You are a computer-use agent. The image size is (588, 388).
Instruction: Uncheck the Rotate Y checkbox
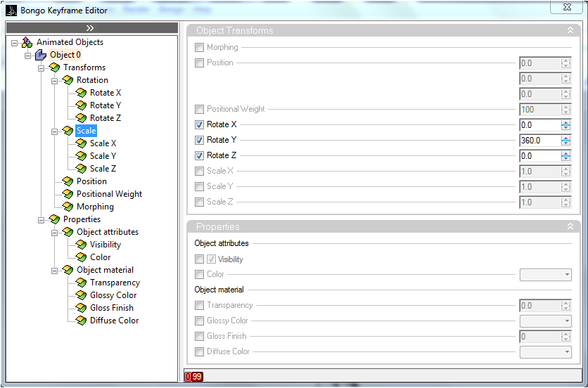[x=200, y=140]
